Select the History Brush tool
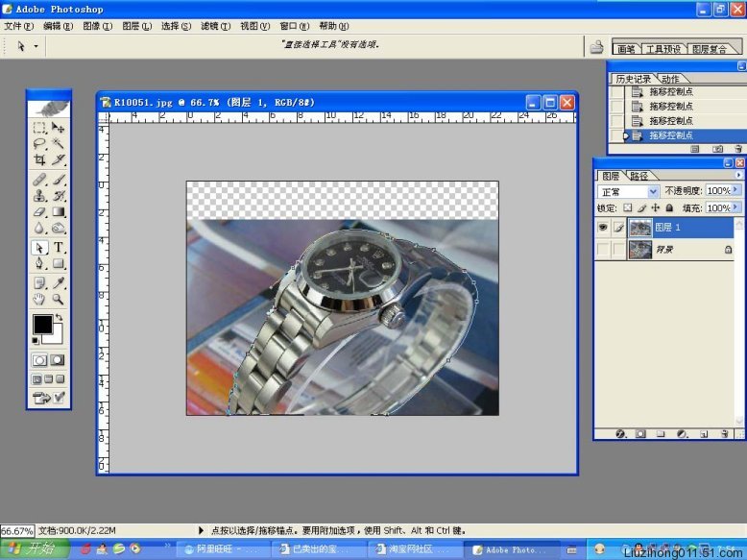The width and height of the screenshot is (747, 560). coord(59,195)
